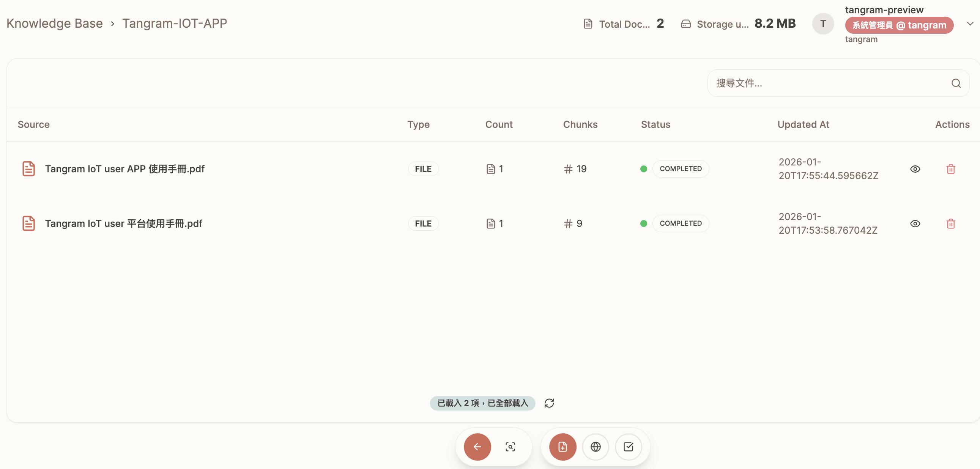Click the Tangram-IOT-APP breadcrumb
980x469 pixels.
click(174, 24)
